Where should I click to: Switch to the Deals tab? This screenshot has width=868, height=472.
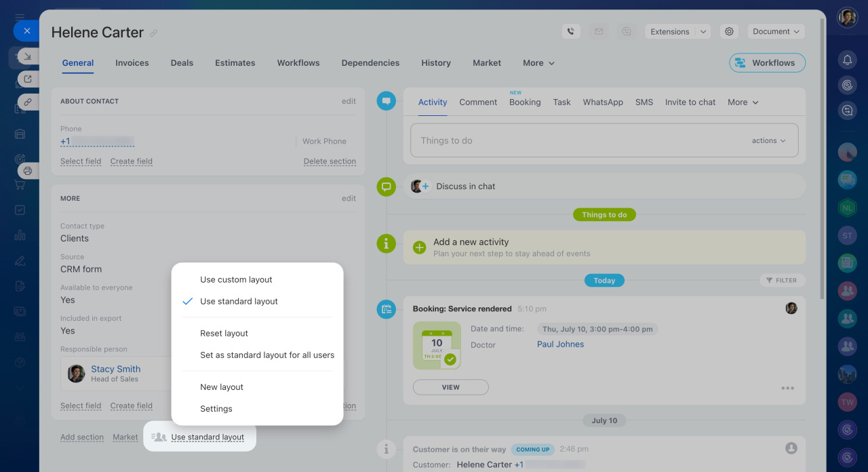182,63
